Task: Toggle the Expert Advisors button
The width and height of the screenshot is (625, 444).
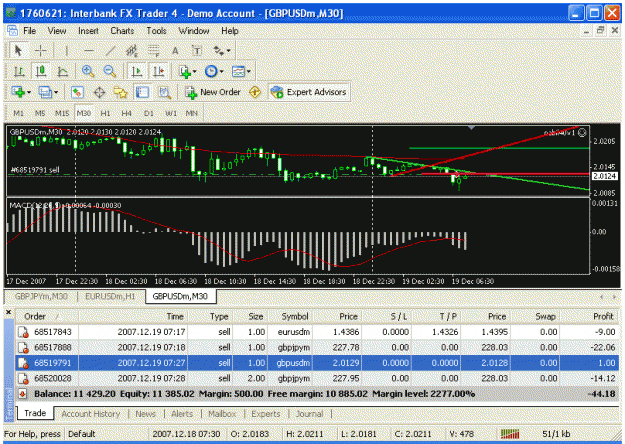Action: 309,92
